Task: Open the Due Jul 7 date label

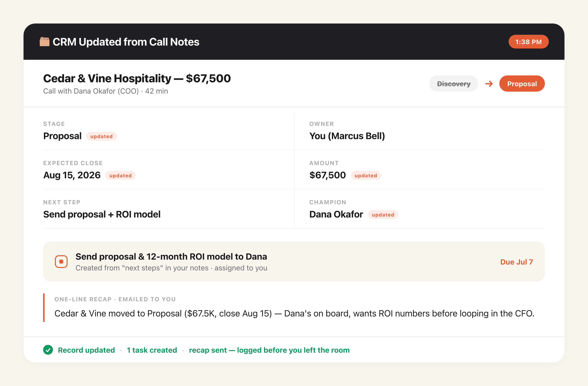Action: click(x=517, y=262)
